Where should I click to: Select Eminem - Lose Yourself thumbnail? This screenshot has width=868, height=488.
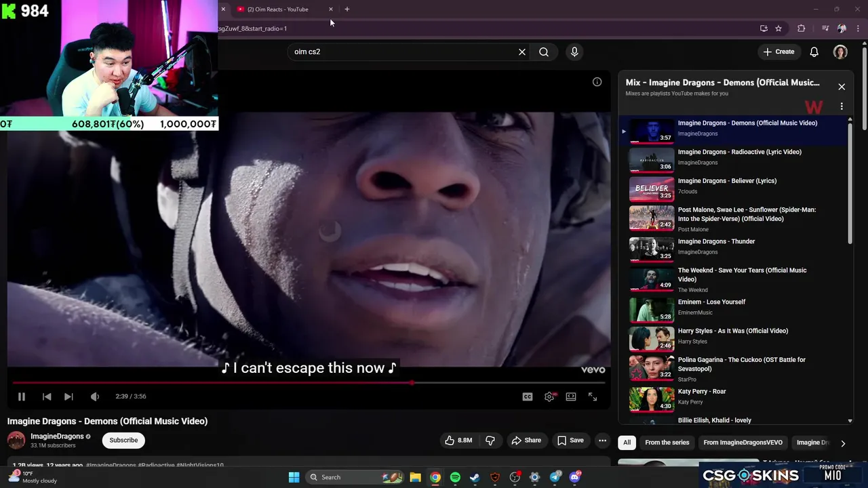coord(652,309)
